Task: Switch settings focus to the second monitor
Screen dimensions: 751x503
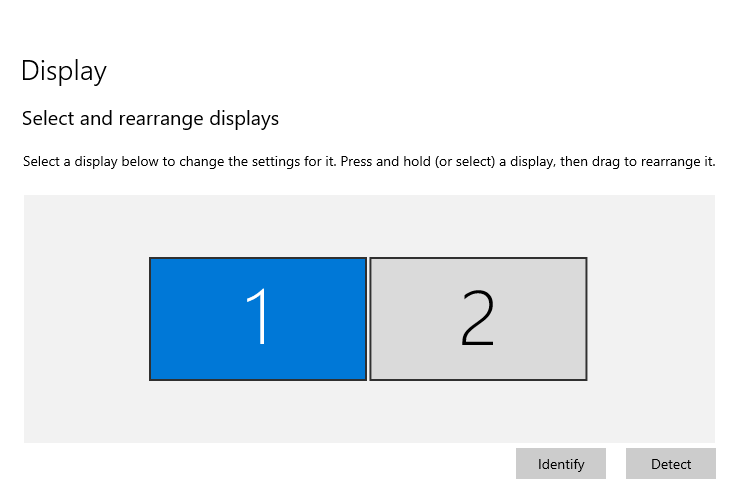Action: tap(478, 319)
